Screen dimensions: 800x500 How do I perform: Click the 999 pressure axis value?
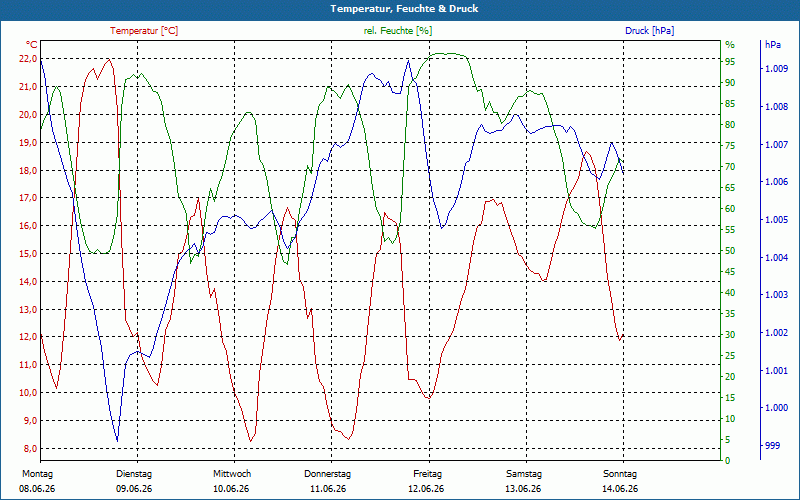coord(772,445)
